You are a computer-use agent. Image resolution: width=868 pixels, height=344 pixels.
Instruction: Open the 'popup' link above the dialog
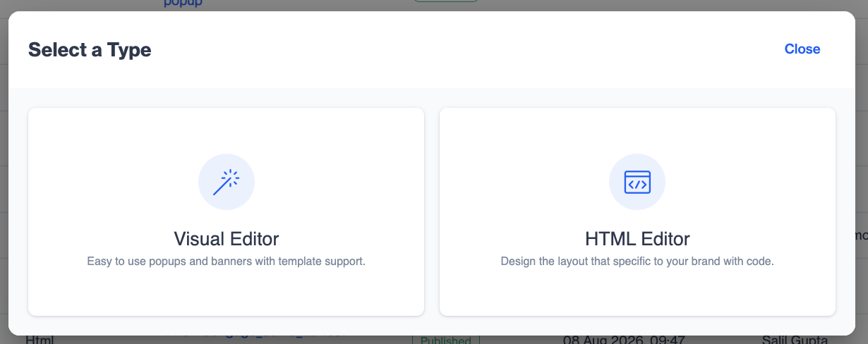(183, 4)
